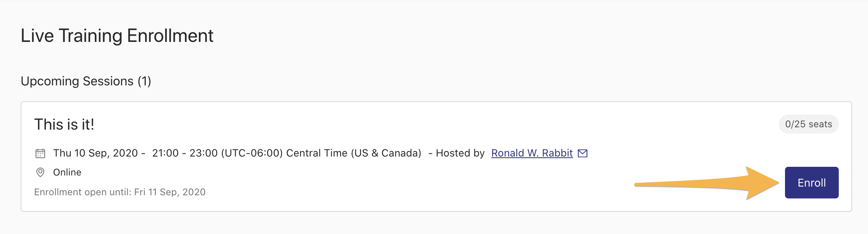The height and width of the screenshot is (234, 868).
Task: Click the Thu 10 Sep, 2020 date text
Action: (95, 153)
